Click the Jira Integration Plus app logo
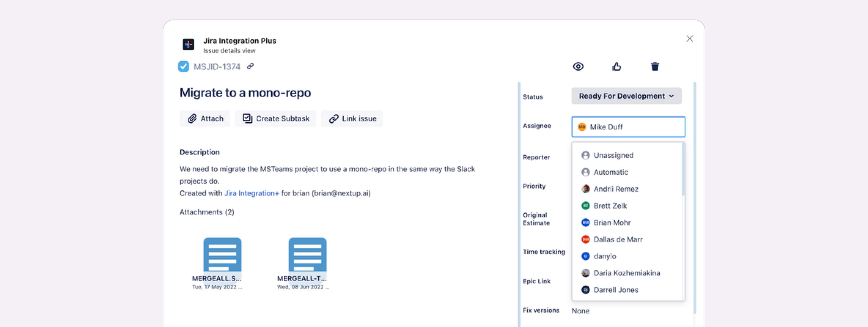The height and width of the screenshot is (327, 868). (x=188, y=44)
